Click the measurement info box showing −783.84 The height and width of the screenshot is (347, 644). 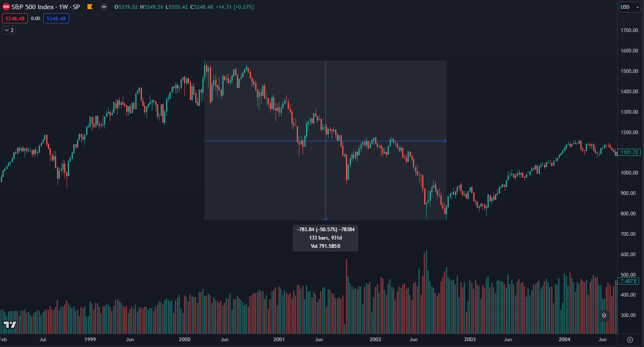[x=326, y=238]
